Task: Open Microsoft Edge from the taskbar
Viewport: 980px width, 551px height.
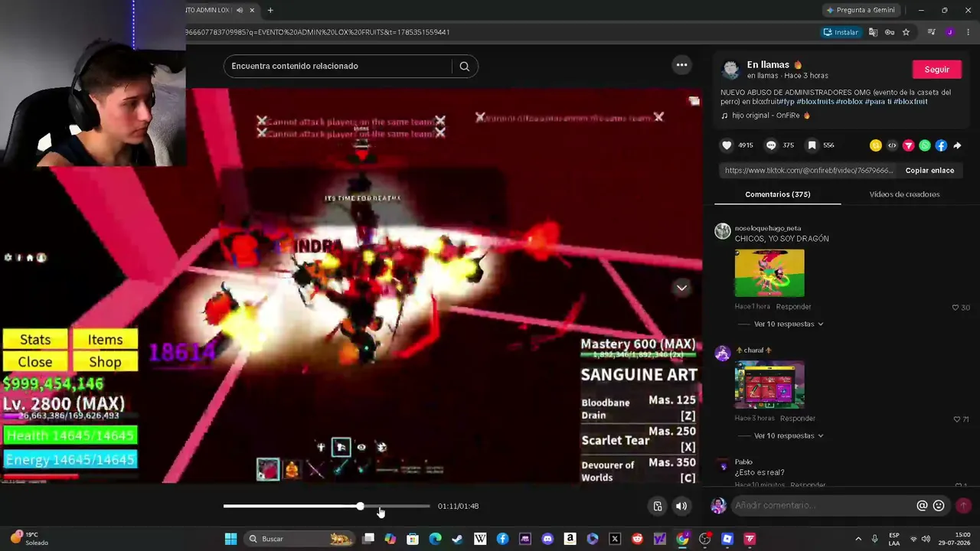Action: [435, 539]
